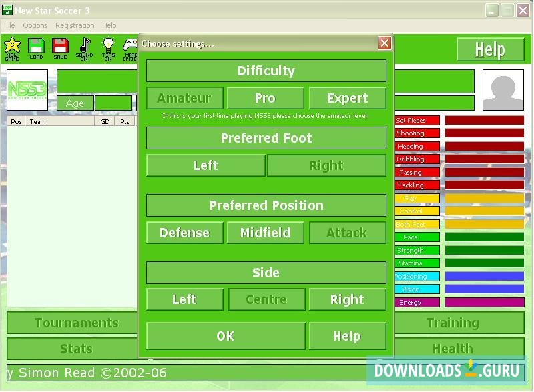
Task: Open the Health section
Action: [459, 349]
